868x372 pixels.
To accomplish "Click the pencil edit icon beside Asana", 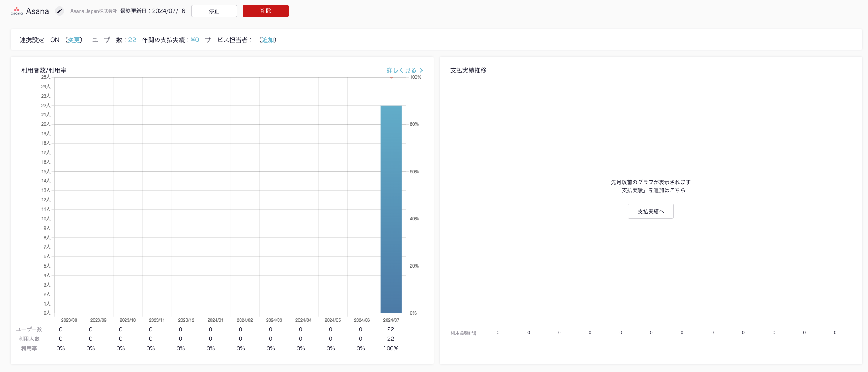I will point(59,11).
